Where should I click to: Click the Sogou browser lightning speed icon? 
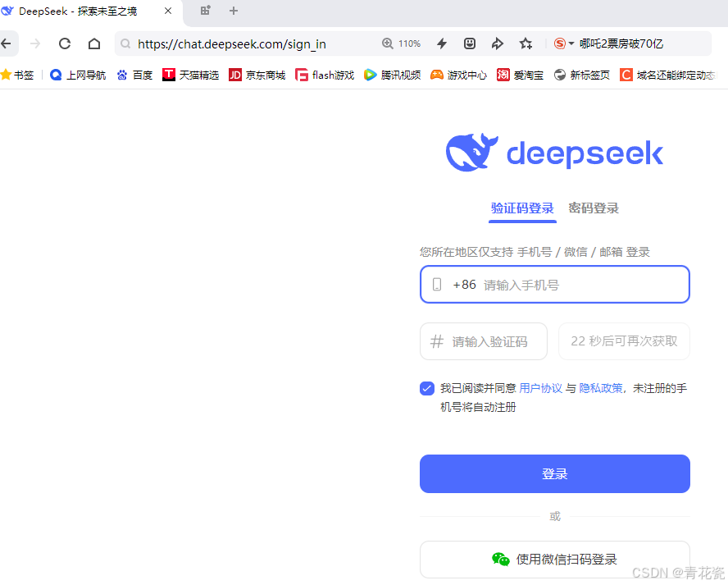pos(441,43)
